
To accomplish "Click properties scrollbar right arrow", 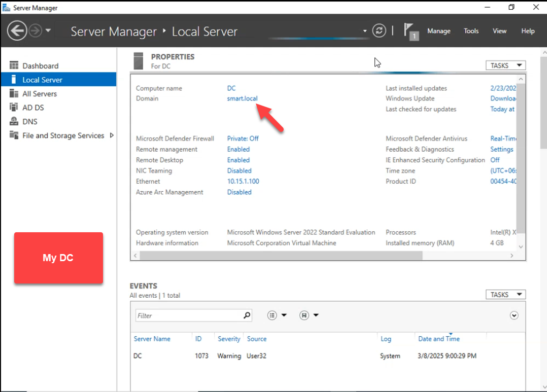I will pos(511,256).
